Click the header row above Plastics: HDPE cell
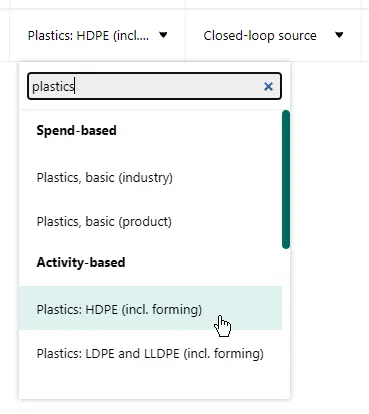369x414 pixels. pos(98,4)
